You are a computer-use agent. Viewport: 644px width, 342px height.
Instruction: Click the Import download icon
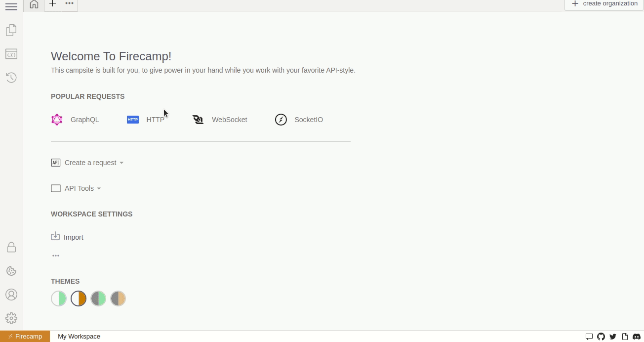(55, 236)
